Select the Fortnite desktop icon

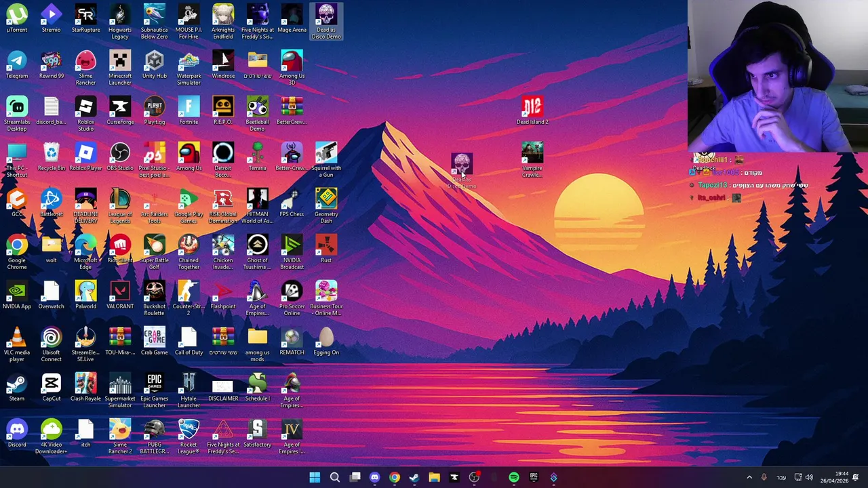click(x=189, y=111)
